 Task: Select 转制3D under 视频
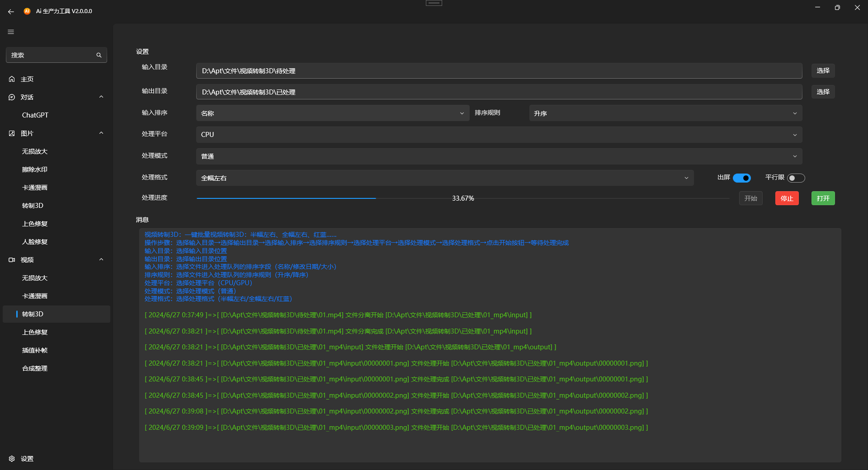pyautogui.click(x=57, y=314)
